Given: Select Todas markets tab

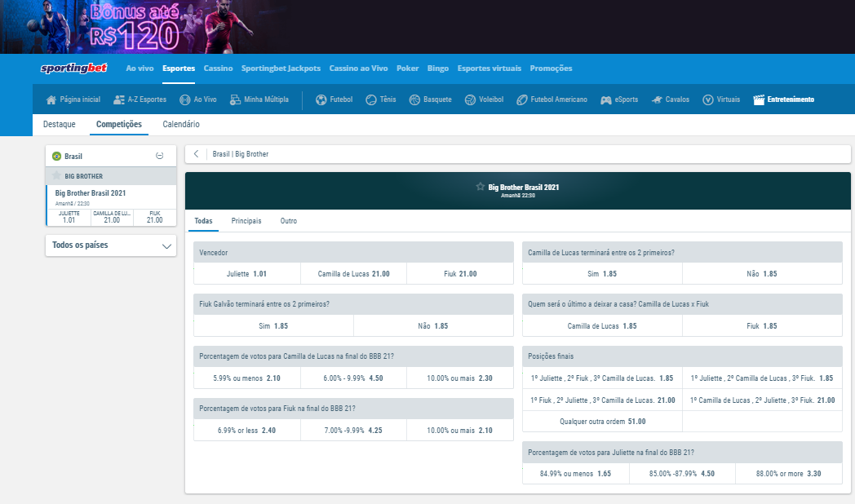Looking at the screenshot, I should [x=203, y=221].
